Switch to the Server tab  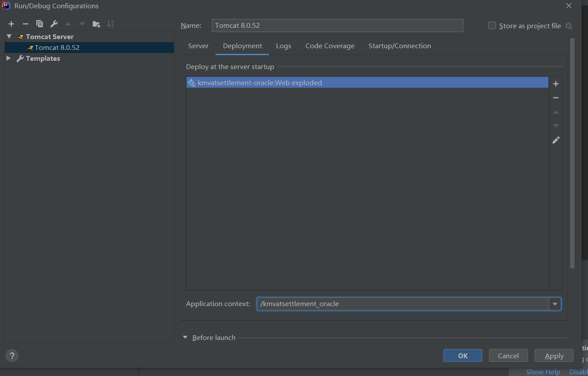click(x=198, y=46)
